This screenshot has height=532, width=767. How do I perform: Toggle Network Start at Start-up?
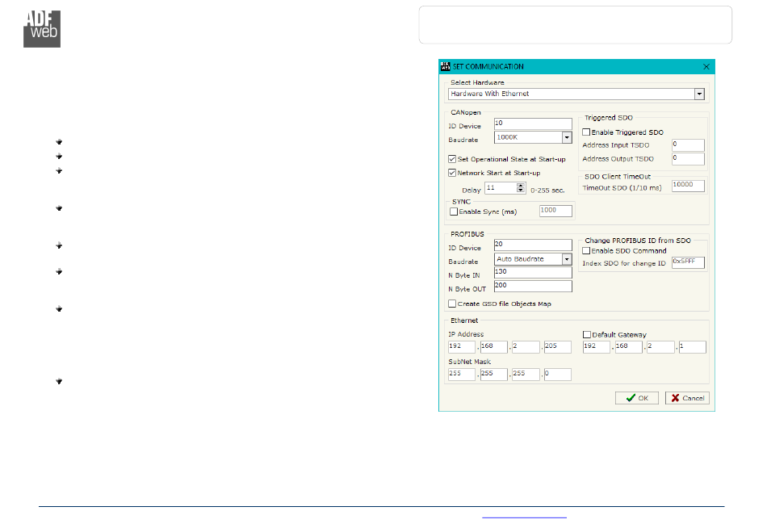point(452,173)
